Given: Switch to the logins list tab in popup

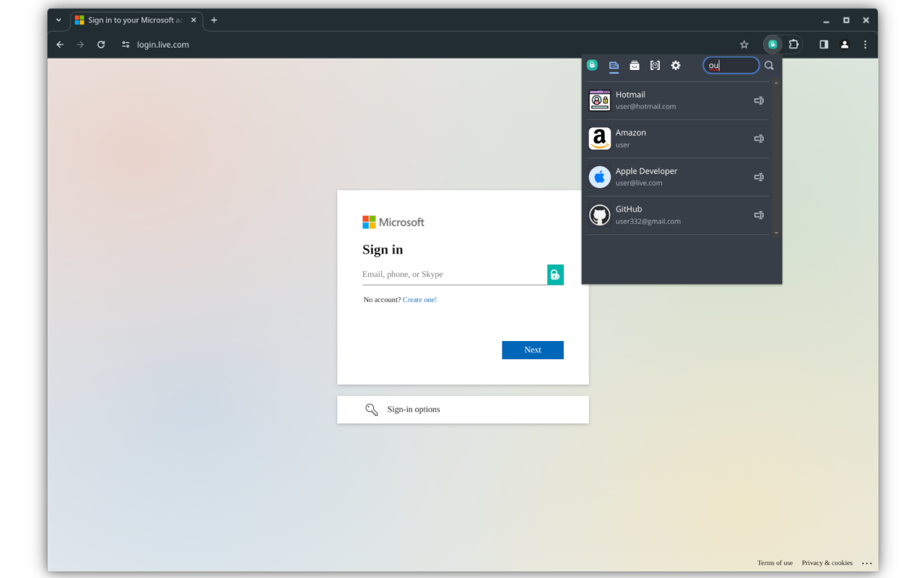Looking at the screenshot, I should 614,65.
